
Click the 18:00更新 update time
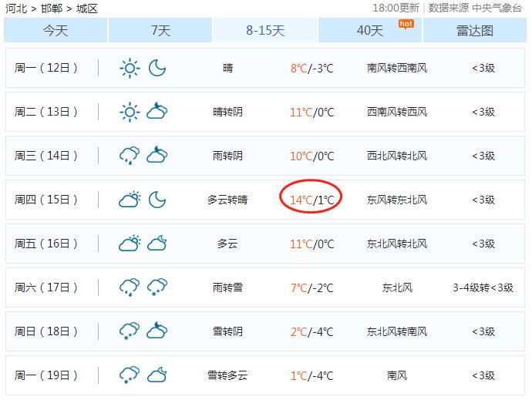396,8
